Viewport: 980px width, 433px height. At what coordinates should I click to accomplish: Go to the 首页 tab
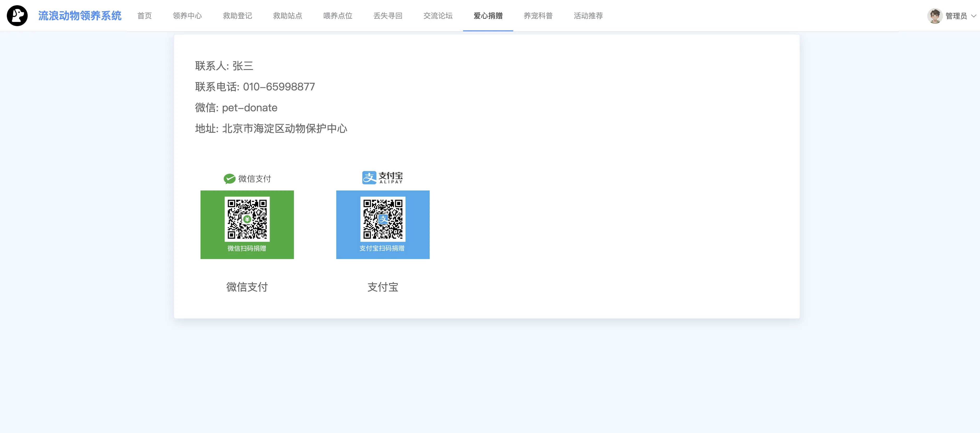[x=144, y=16]
